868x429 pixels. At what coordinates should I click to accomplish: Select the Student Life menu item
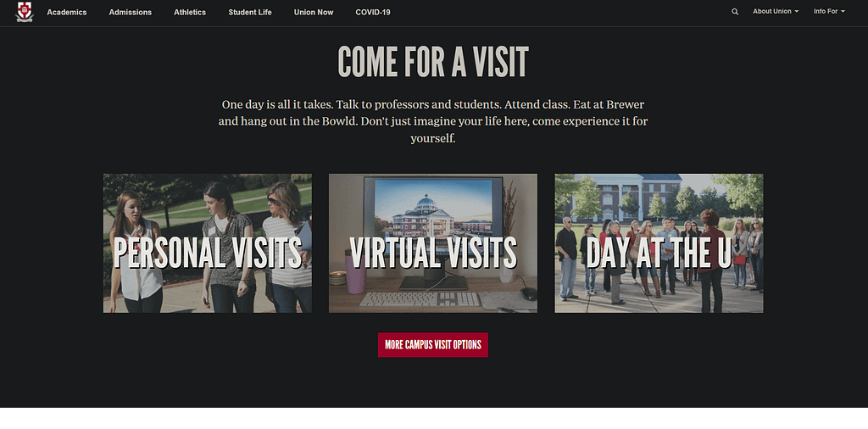250,12
